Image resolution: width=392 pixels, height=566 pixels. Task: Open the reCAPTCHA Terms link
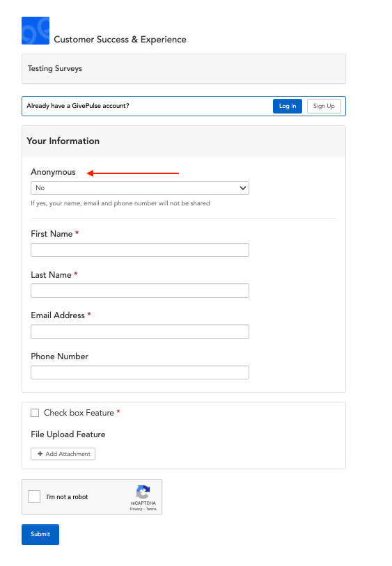click(151, 509)
